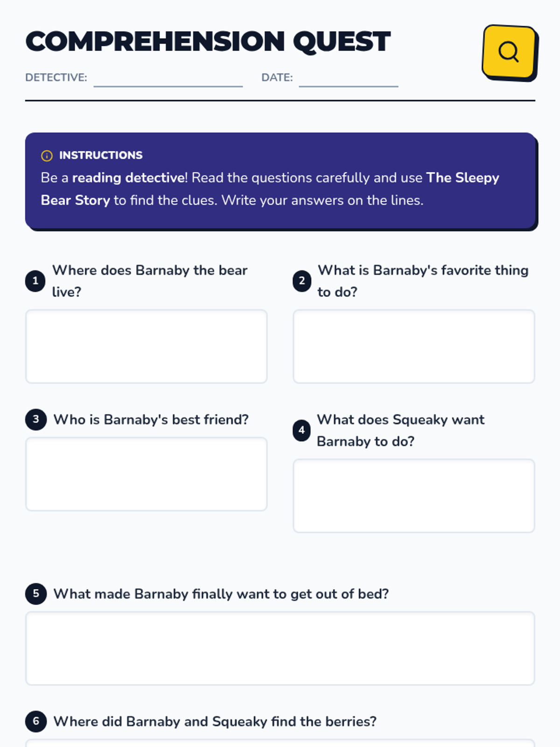The width and height of the screenshot is (560, 747).
Task: Click answer box for Barnaby's favorite thing
Action: [413, 346]
